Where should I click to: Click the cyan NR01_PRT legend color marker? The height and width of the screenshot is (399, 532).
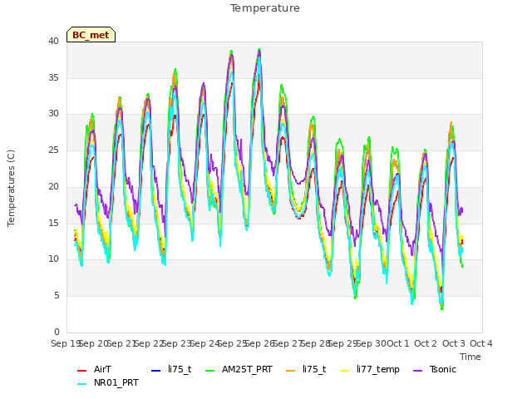[x=81, y=384]
